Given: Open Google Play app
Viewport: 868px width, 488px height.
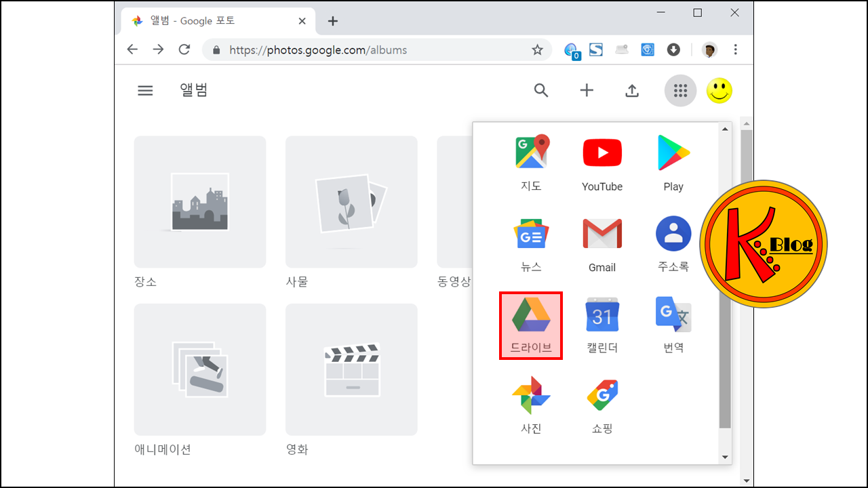Looking at the screenshot, I should 673,163.
